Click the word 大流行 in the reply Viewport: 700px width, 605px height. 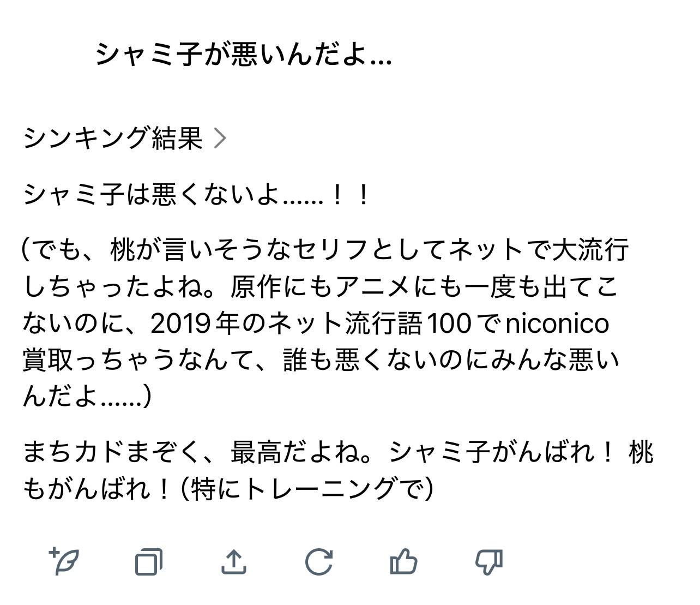coord(590,250)
